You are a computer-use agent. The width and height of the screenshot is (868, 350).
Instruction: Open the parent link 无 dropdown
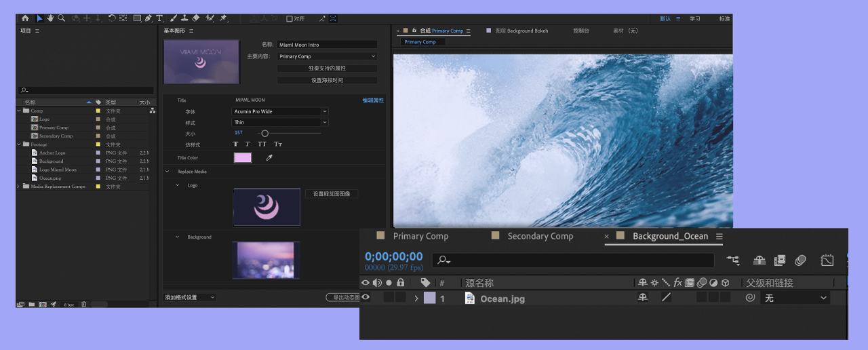[x=795, y=298]
